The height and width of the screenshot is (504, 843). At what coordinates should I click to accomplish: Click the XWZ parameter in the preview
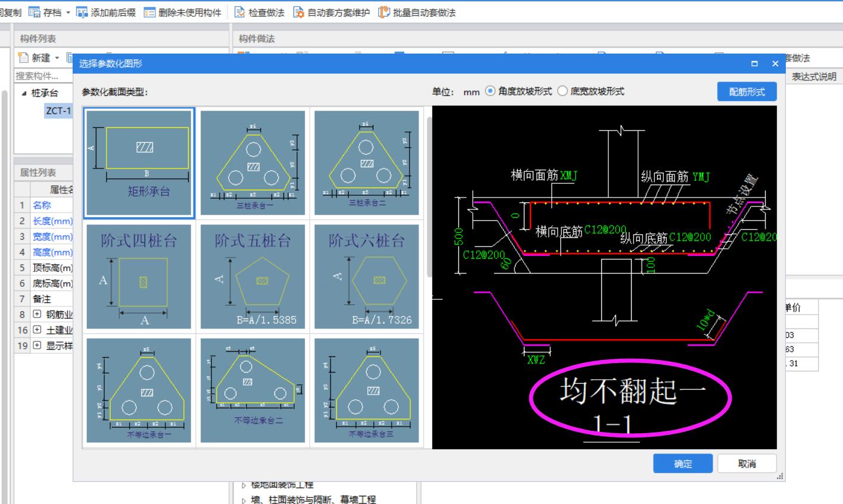click(536, 359)
